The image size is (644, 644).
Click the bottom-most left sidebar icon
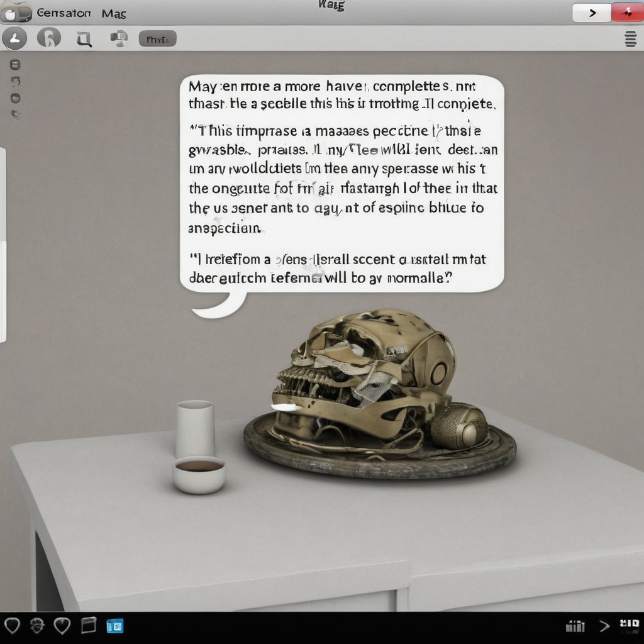(16, 114)
